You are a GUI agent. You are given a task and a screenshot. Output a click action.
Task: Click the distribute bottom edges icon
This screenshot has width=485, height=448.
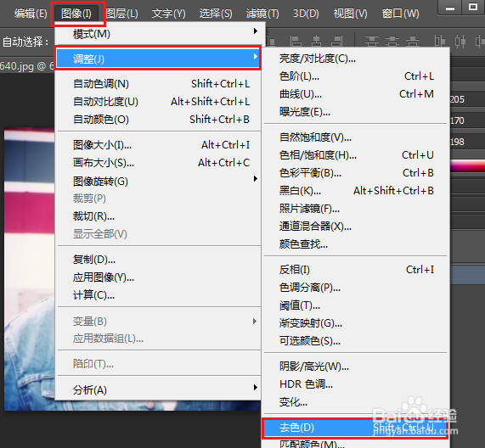pos(413,41)
